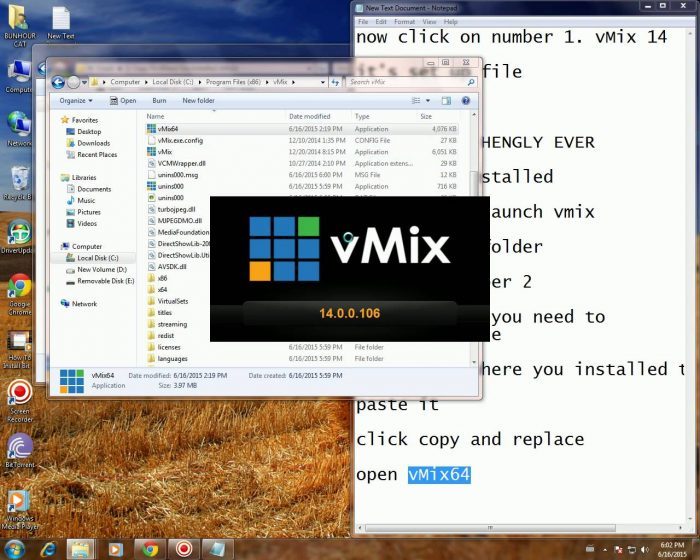Open the Notepad Format menu
700x560 pixels.
click(x=404, y=21)
